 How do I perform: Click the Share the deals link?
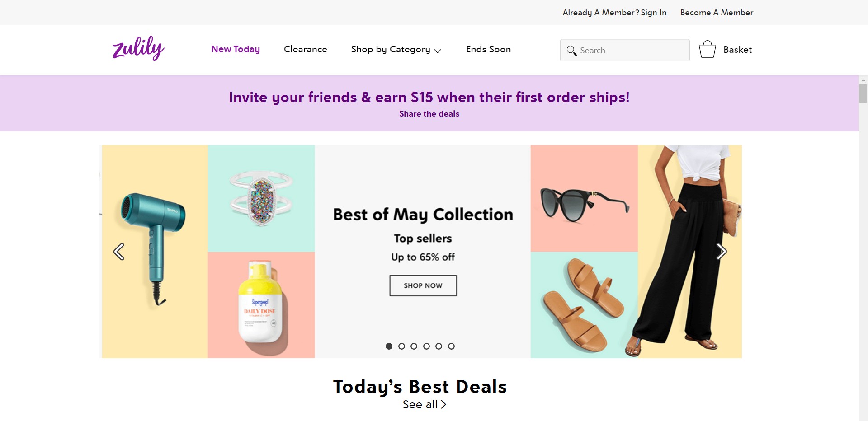(429, 114)
